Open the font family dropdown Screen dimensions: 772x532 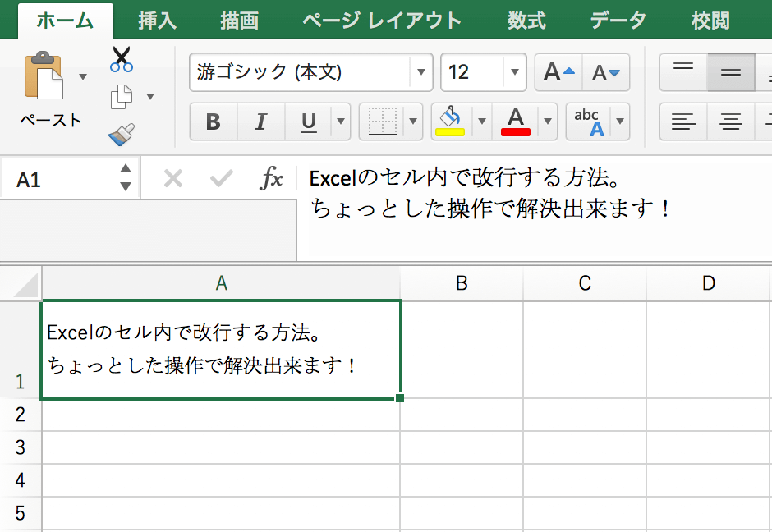pyautogui.click(x=420, y=72)
